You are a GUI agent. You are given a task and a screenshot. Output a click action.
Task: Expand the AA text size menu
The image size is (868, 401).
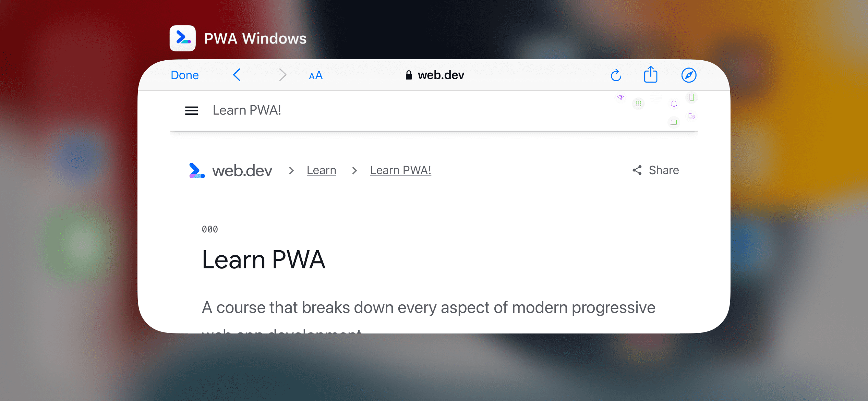(315, 75)
